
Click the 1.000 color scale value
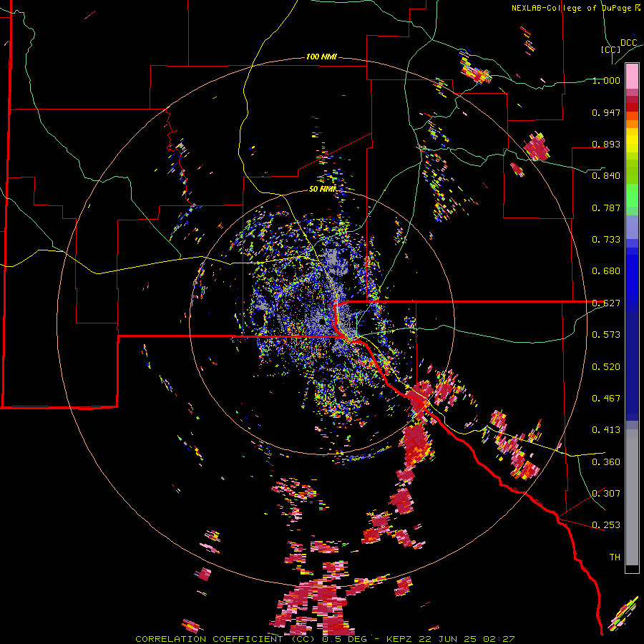pos(606,80)
